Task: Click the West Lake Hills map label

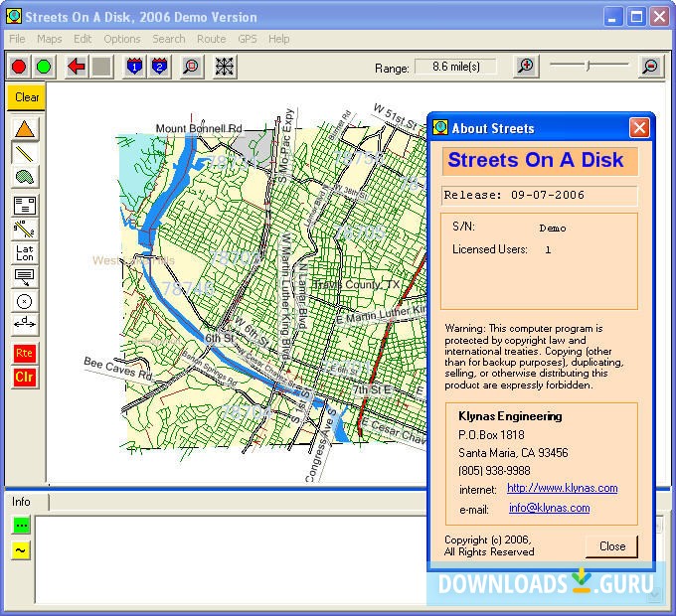Action: 133,260
